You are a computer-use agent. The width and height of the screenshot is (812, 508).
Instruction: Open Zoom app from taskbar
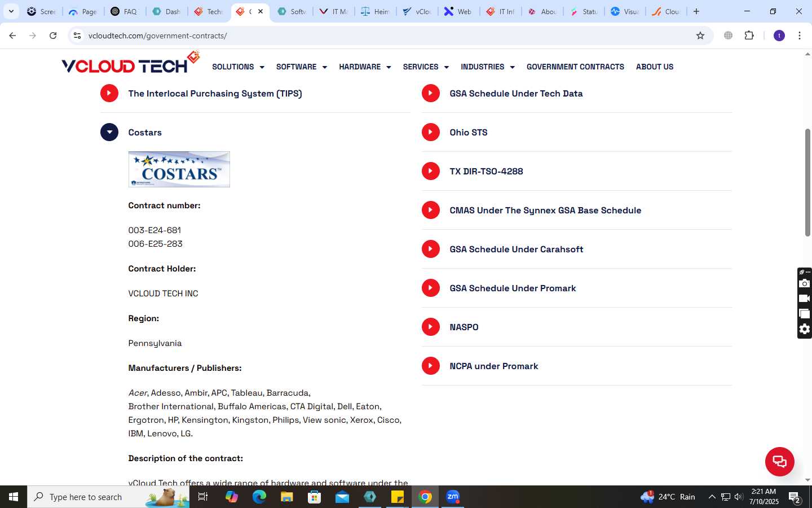click(x=453, y=497)
